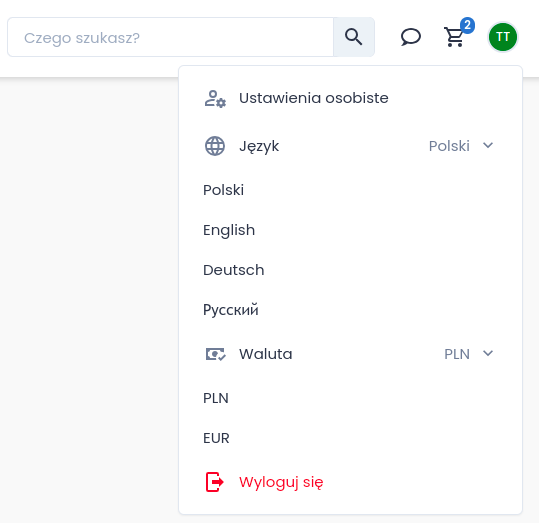Select Deutsch from the language list
Image resolution: width=539 pixels, height=523 pixels.
(x=234, y=270)
